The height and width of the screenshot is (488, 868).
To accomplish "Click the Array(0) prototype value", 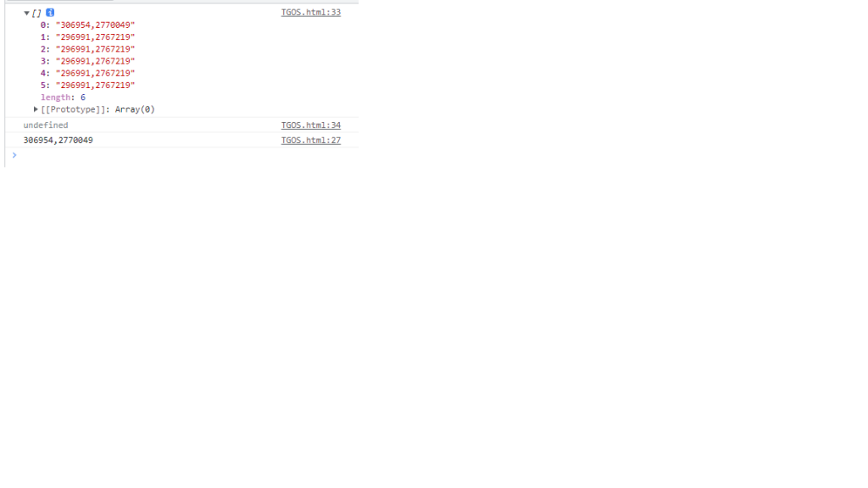I will 135,109.
